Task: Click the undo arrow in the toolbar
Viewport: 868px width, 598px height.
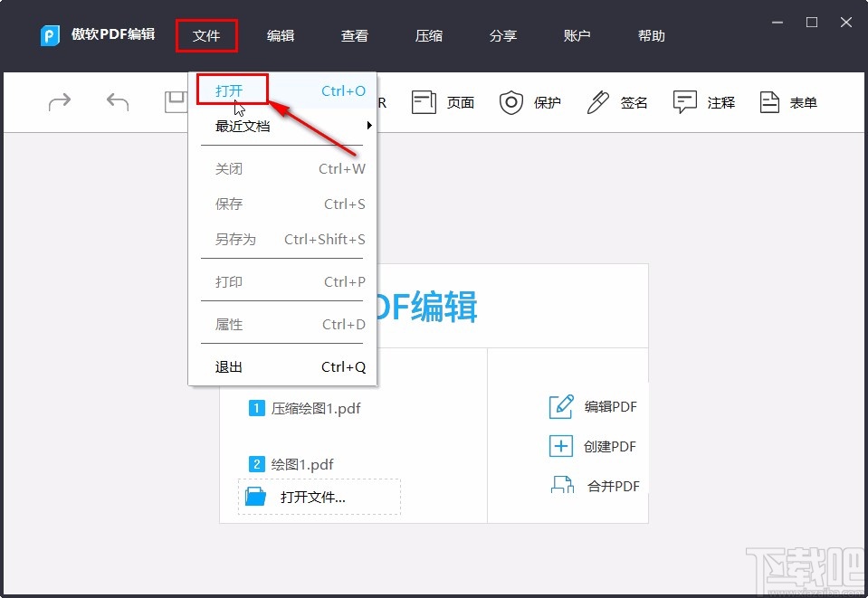Action: (116, 102)
